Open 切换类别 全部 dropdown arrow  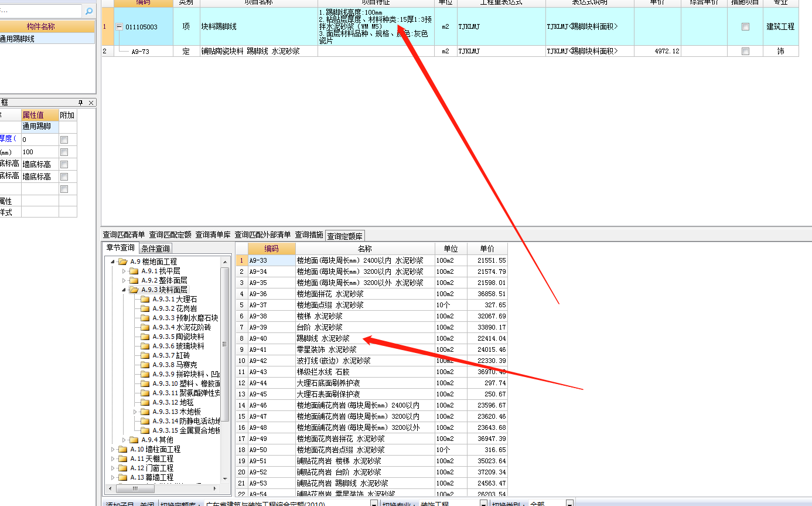569,503
